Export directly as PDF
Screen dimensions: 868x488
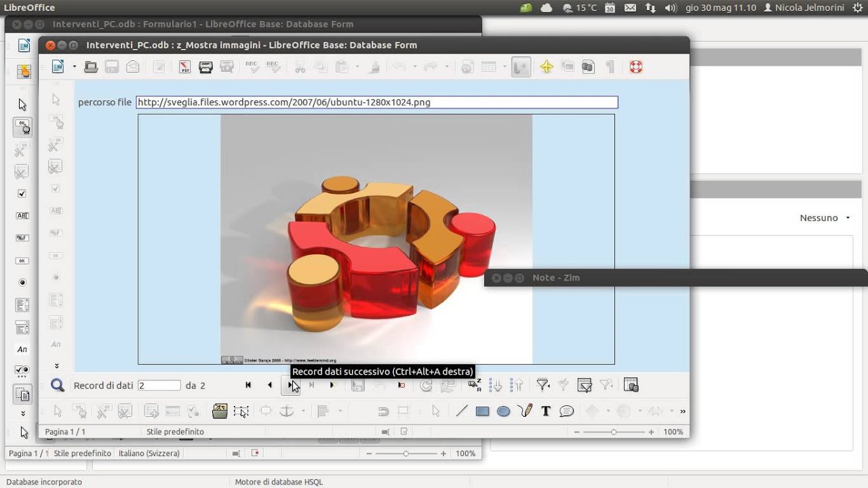click(184, 66)
